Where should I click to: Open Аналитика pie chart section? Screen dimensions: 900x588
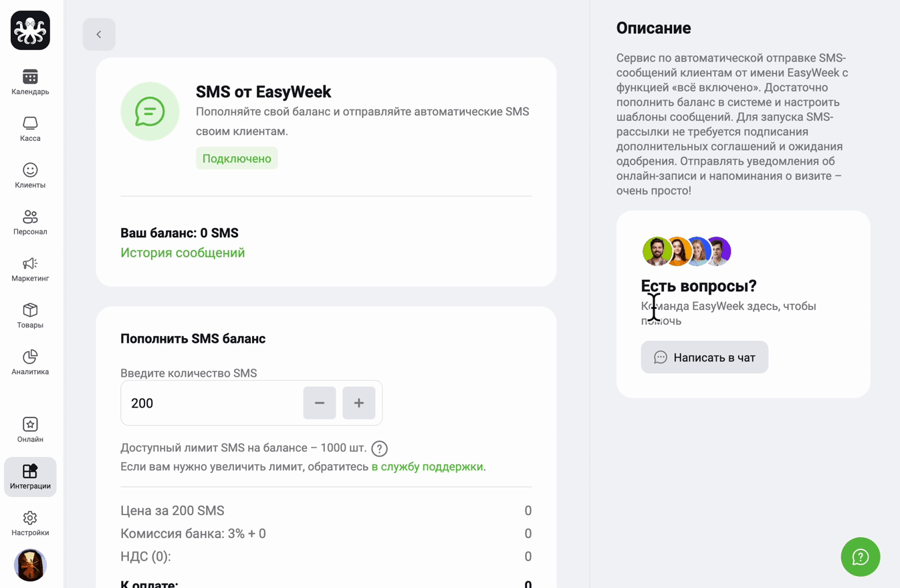coord(30,363)
